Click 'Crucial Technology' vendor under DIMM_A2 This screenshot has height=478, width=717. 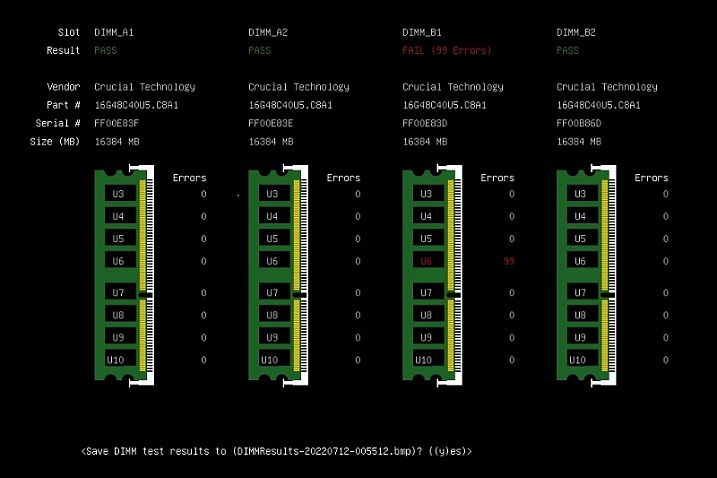299,87
